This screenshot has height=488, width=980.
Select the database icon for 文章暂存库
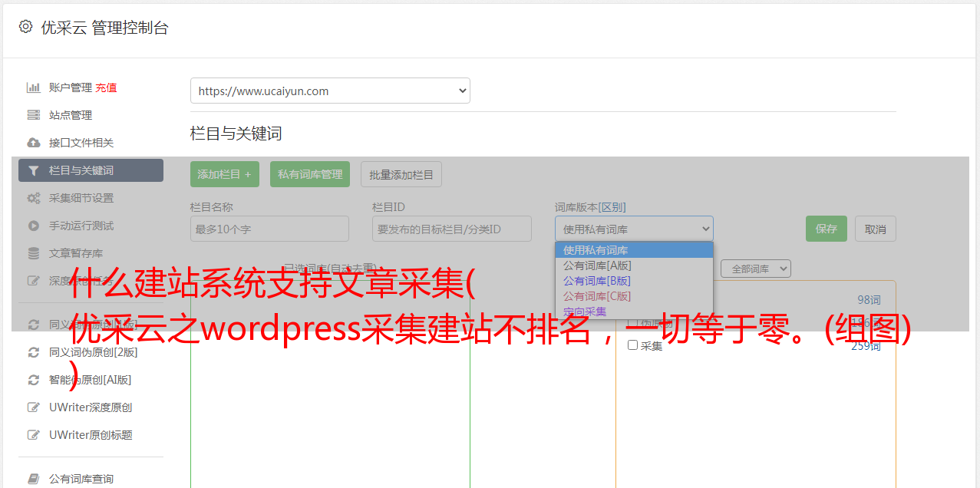tap(33, 253)
